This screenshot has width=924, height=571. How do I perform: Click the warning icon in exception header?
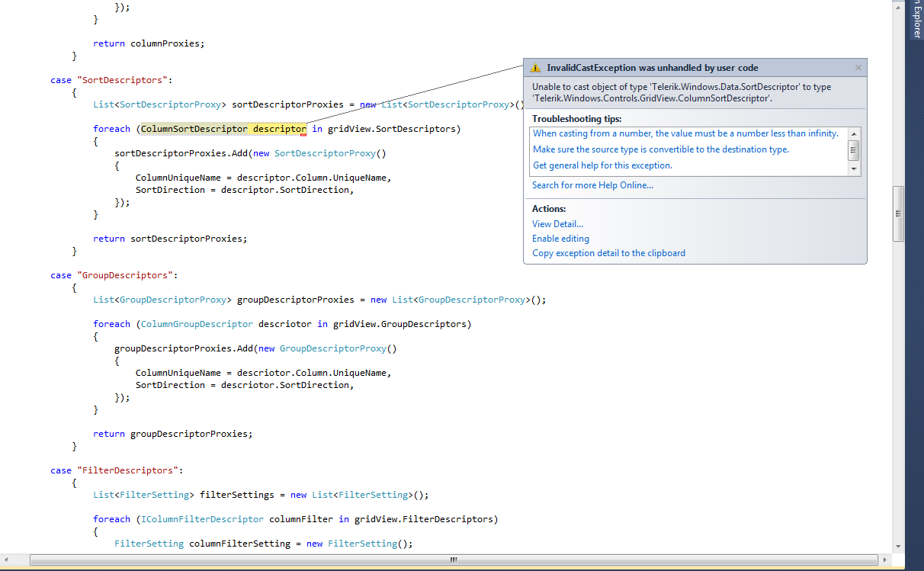pos(536,68)
